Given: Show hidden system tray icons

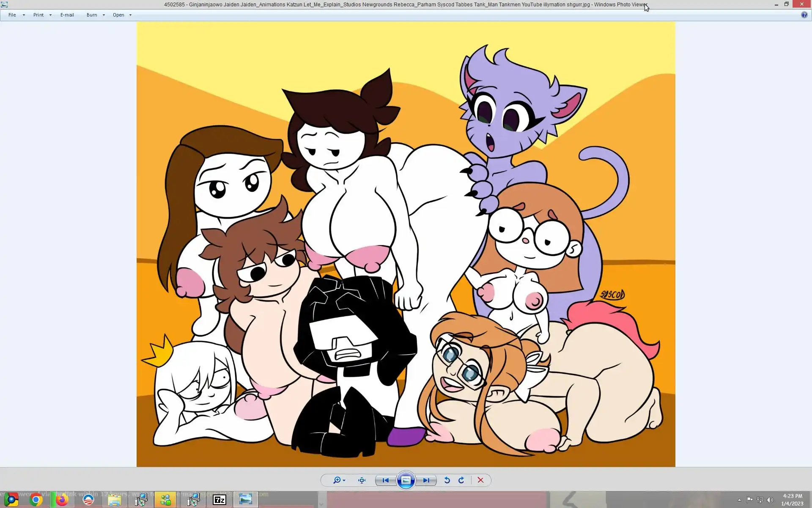Looking at the screenshot, I should point(739,500).
